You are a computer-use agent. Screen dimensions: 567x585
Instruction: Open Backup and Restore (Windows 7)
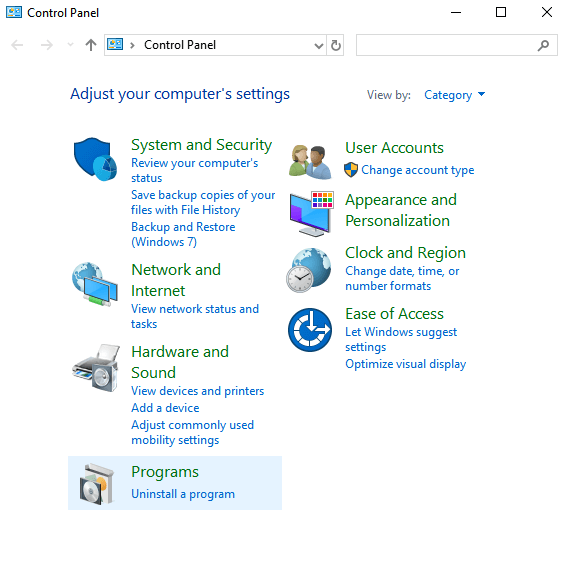tap(183, 234)
